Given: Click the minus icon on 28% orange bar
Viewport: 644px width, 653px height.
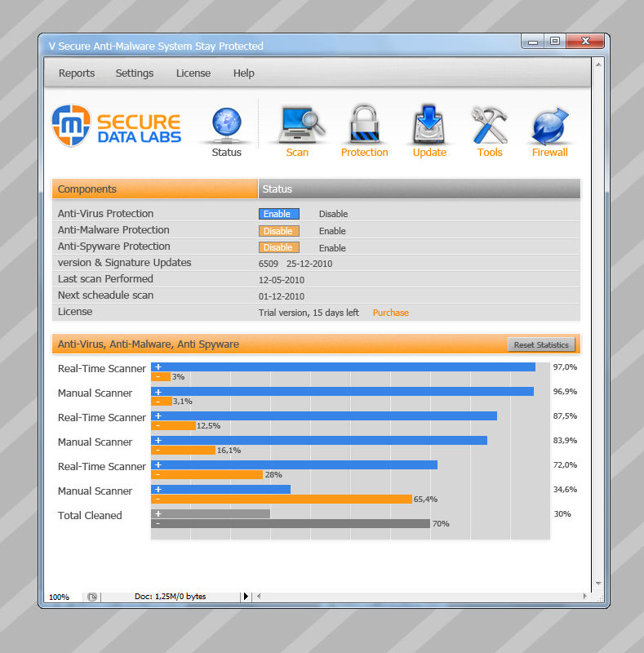Looking at the screenshot, I should click(158, 475).
